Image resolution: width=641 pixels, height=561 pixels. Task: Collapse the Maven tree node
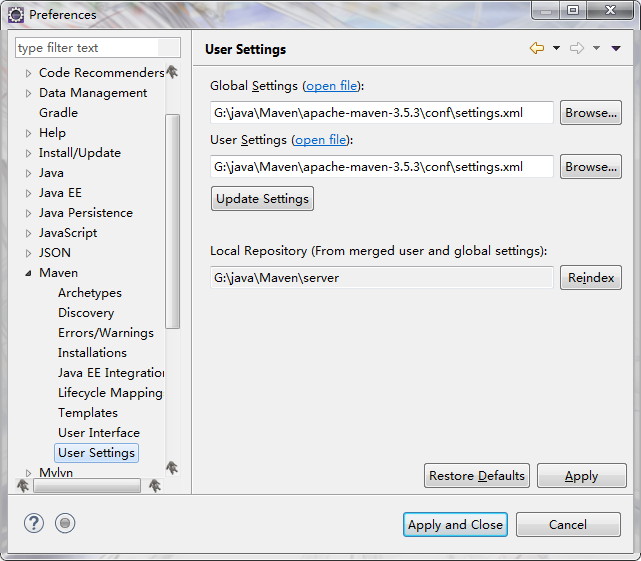pyautogui.click(x=28, y=274)
